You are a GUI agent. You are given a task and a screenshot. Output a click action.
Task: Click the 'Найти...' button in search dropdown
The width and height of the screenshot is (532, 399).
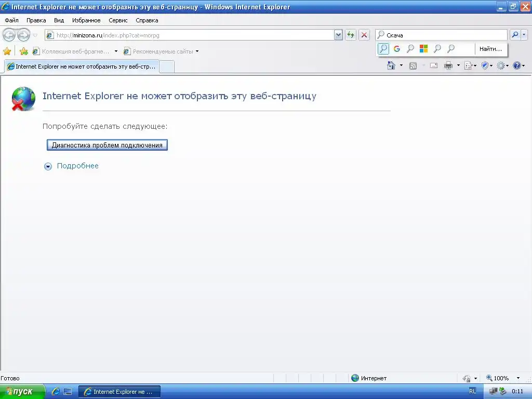(490, 49)
